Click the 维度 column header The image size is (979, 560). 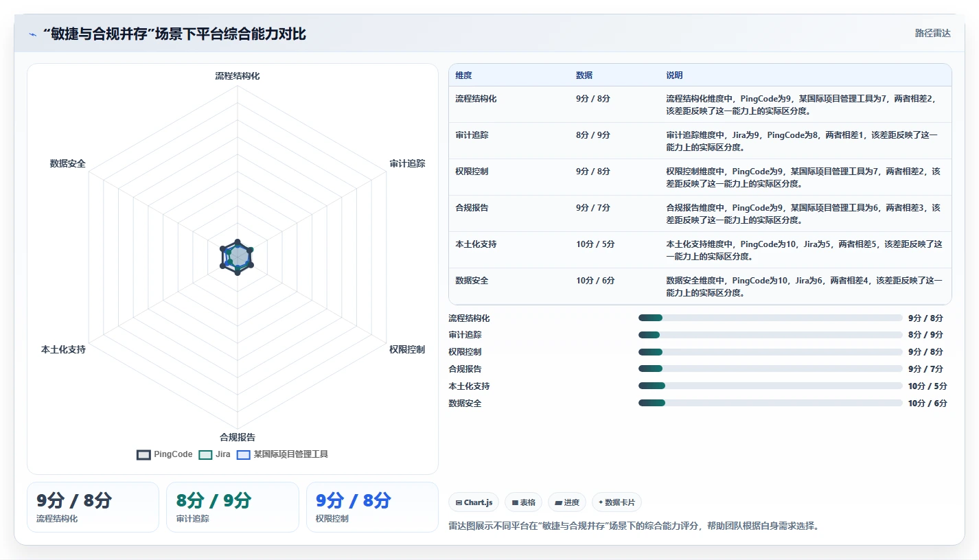point(463,75)
